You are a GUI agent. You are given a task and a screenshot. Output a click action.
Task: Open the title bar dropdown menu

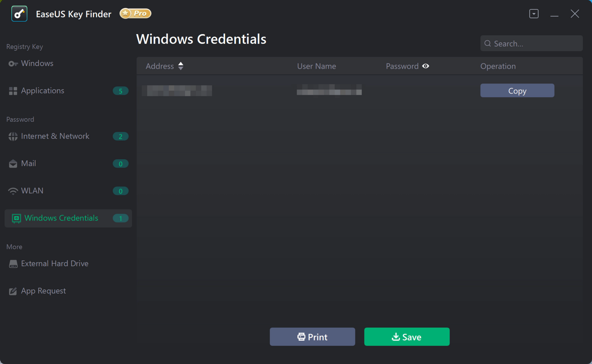(x=534, y=14)
